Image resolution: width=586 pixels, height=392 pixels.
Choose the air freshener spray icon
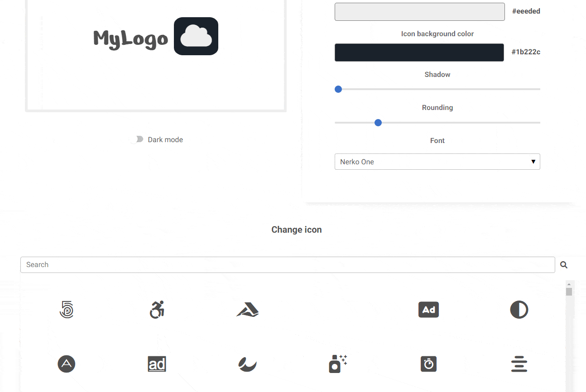point(338,364)
